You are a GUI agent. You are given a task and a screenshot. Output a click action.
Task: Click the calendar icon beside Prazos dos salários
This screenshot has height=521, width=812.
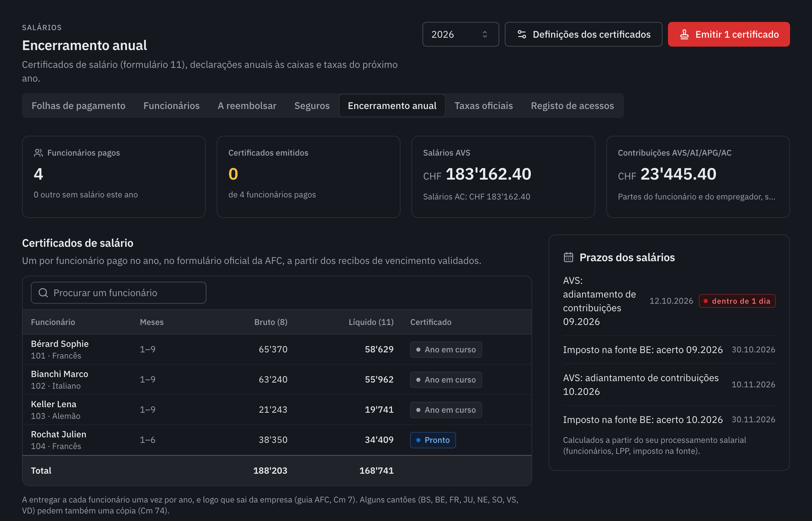coord(568,257)
